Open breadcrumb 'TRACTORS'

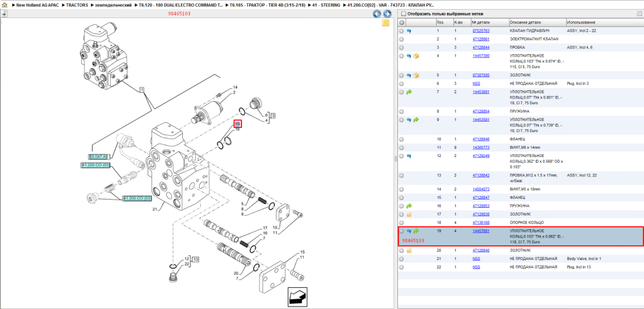pyautogui.click(x=77, y=5)
